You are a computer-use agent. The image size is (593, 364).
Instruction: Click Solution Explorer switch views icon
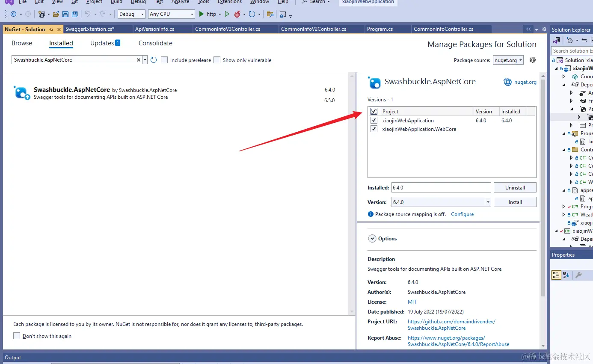click(x=557, y=40)
